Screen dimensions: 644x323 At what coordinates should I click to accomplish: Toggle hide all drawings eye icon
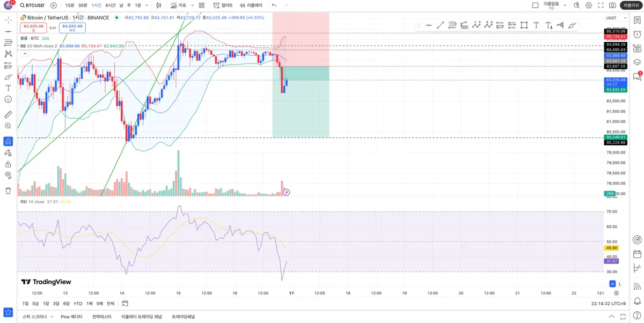(x=8, y=175)
